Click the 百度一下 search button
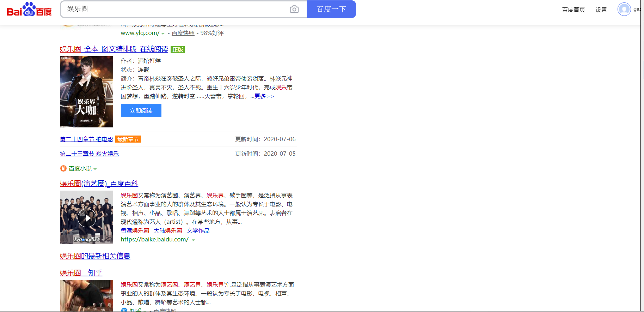 pyautogui.click(x=331, y=9)
